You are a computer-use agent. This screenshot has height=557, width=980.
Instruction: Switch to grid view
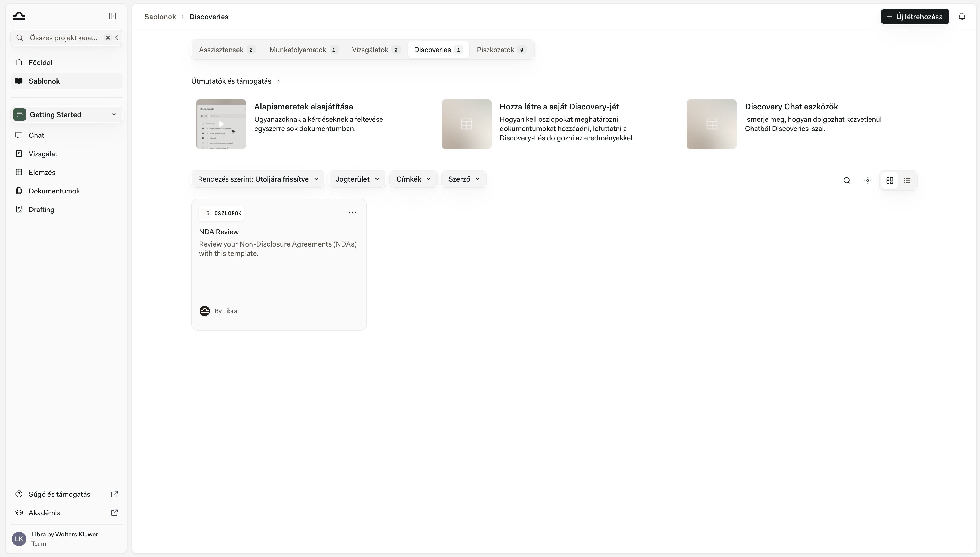[x=890, y=180]
